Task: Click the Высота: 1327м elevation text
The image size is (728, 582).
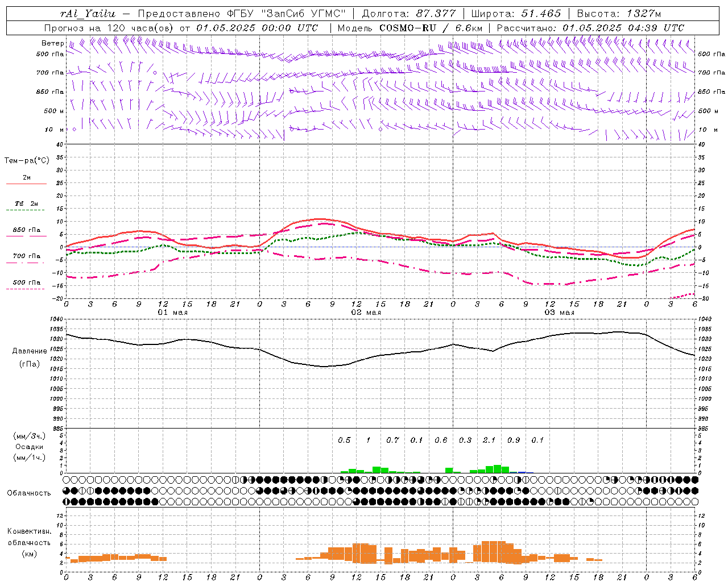Action: click(x=619, y=14)
